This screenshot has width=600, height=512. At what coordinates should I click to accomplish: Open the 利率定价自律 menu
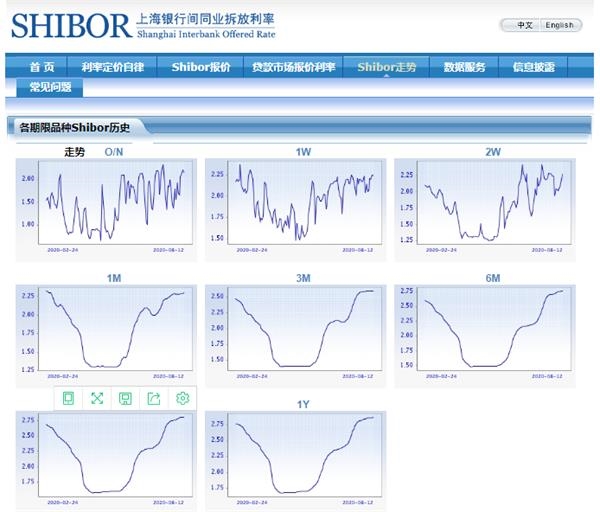[114, 67]
